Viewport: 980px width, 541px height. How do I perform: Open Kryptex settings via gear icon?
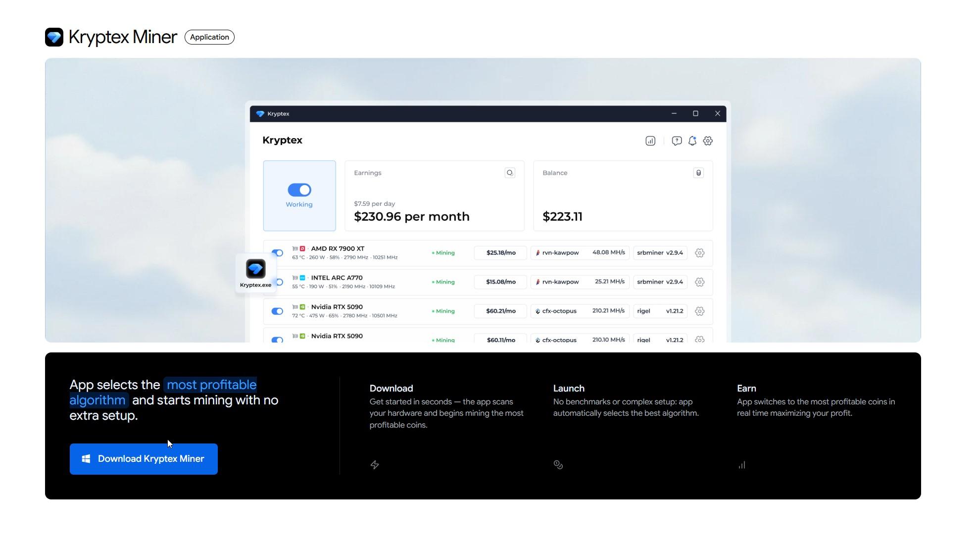tap(708, 141)
